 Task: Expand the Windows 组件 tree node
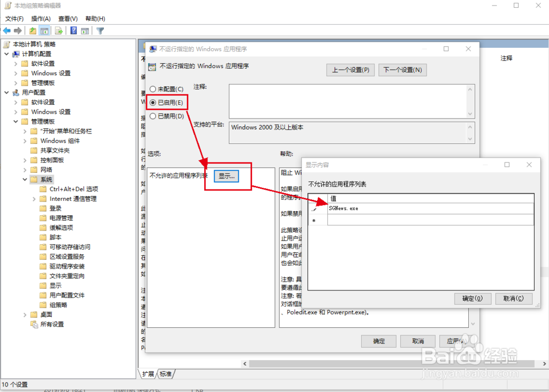pyautogui.click(x=25, y=141)
